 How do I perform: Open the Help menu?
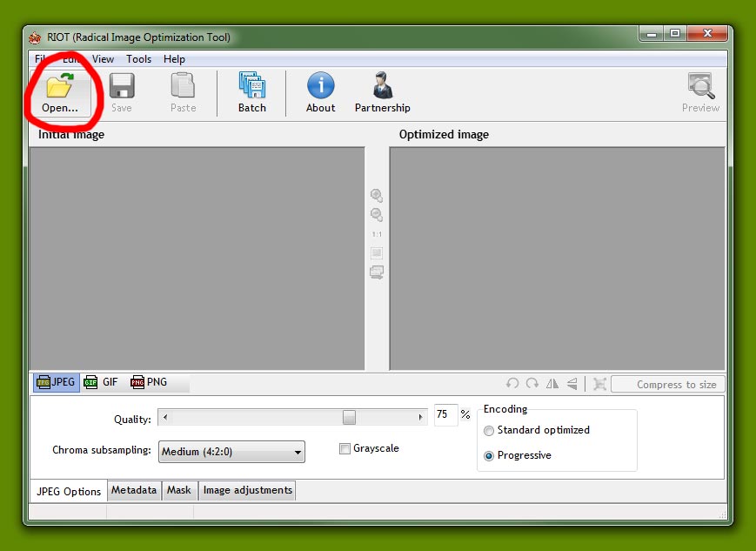[174, 59]
